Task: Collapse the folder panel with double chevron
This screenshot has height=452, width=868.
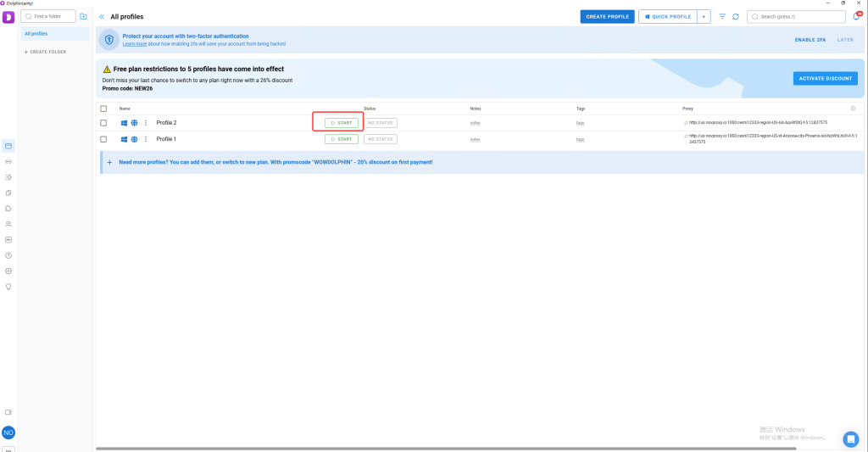Action: coord(102,16)
